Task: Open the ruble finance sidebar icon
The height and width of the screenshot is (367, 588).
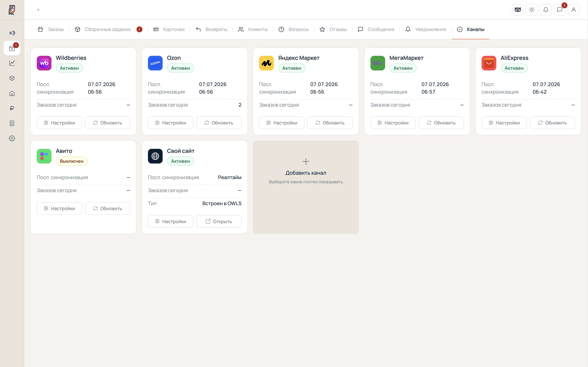Action: tap(12, 108)
